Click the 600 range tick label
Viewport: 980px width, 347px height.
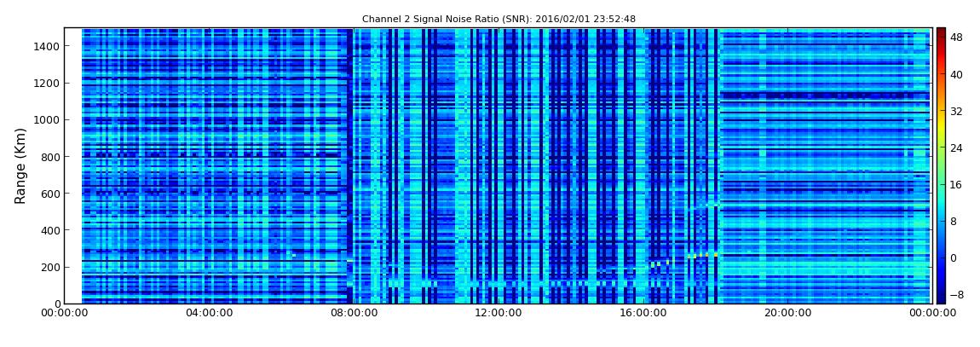pos(50,194)
